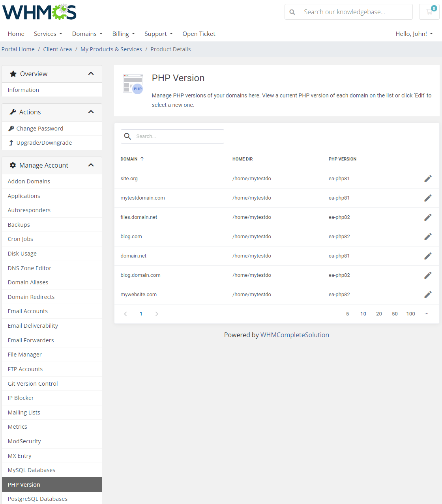Show 10 entries per page

(363, 314)
